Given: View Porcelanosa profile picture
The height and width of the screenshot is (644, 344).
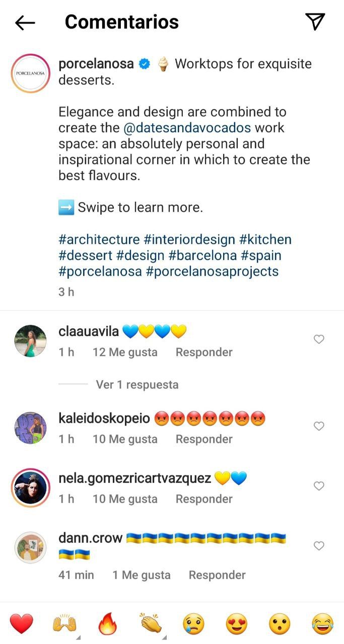Looking at the screenshot, I should [31, 73].
